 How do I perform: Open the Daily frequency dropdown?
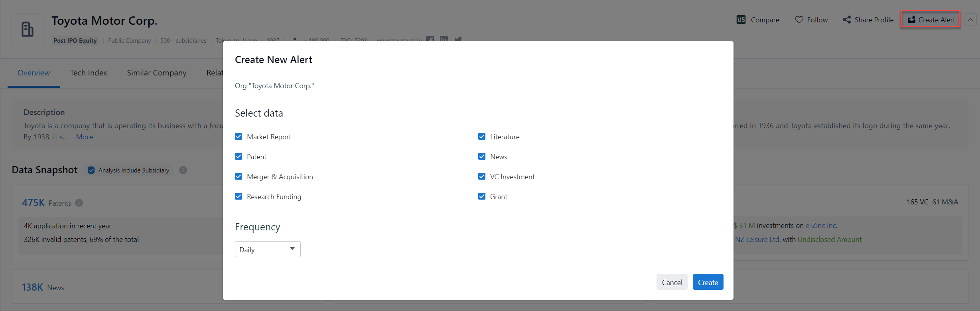(x=268, y=249)
